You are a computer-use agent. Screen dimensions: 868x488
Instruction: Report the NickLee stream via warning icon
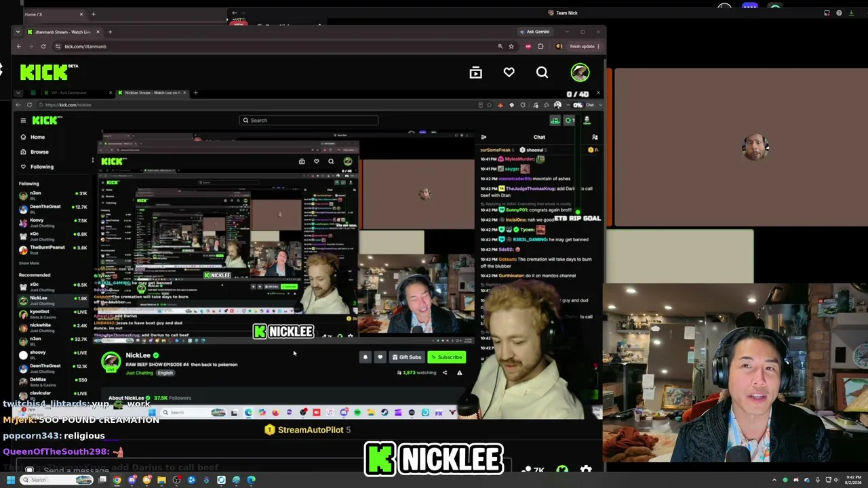[459, 373]
